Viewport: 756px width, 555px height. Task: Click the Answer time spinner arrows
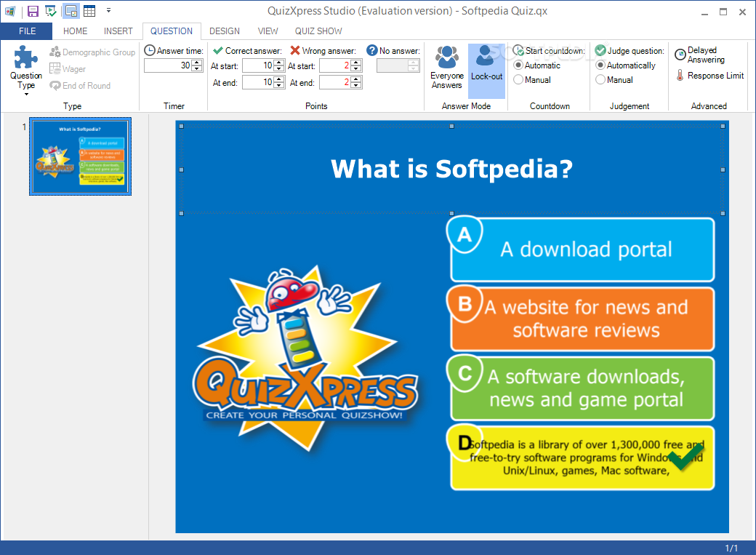pos(197,65)
